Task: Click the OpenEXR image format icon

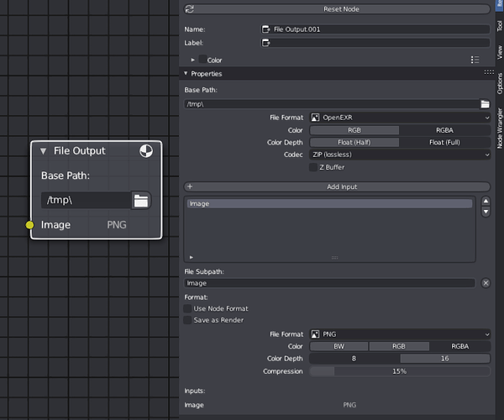Action: 315,118
